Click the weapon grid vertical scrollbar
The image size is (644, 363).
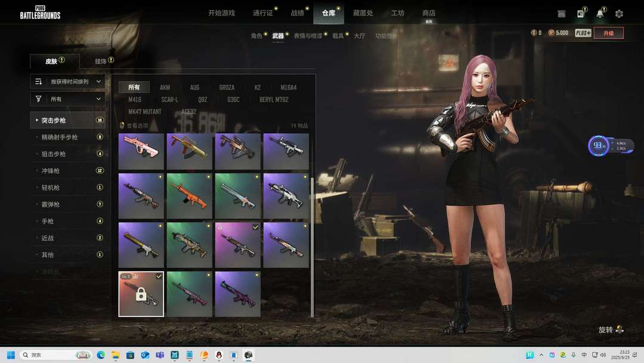click(312, 247)
